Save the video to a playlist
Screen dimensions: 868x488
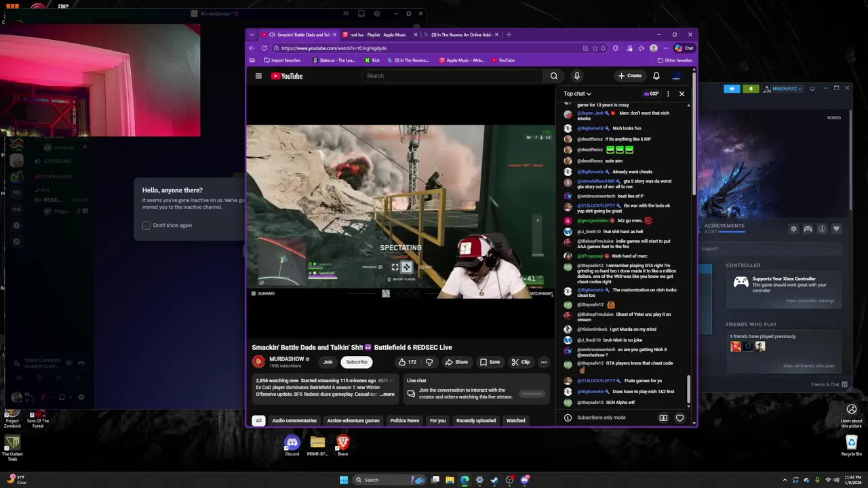[490, 362]
